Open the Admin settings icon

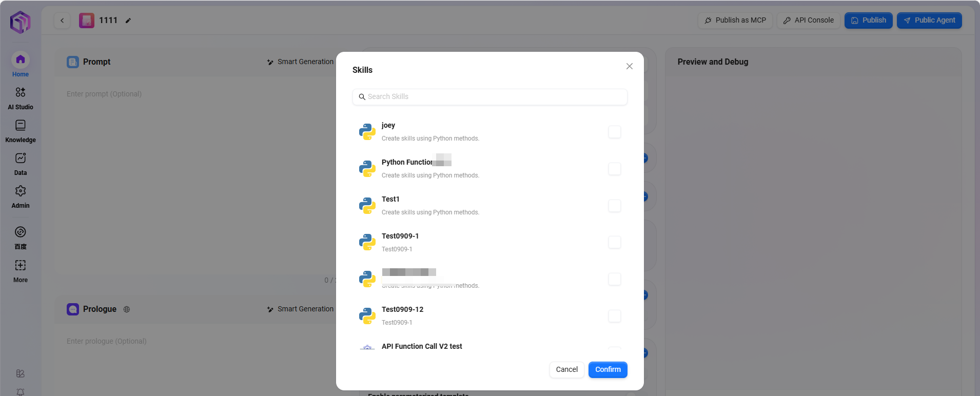21,191
